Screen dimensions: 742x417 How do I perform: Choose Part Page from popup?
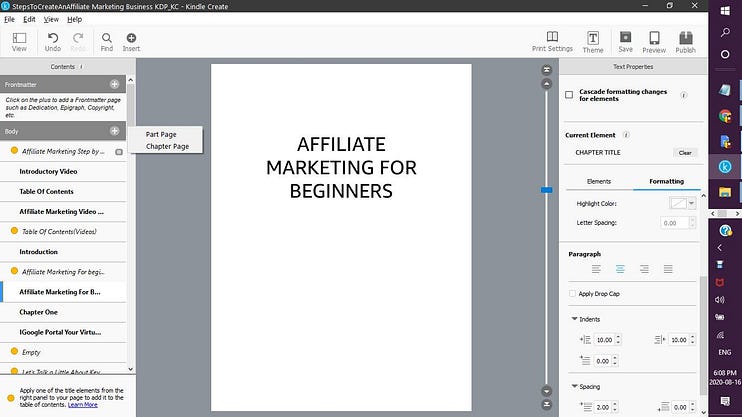coord(161,134)
